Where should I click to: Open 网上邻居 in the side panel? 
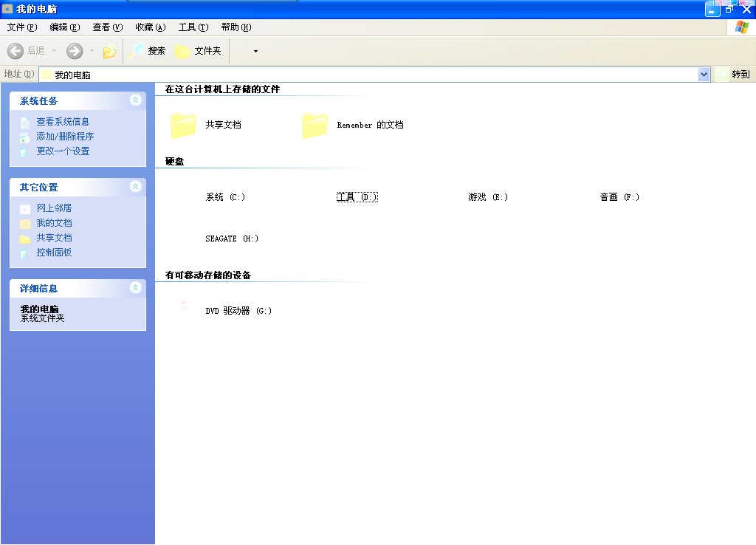[54, 208]
